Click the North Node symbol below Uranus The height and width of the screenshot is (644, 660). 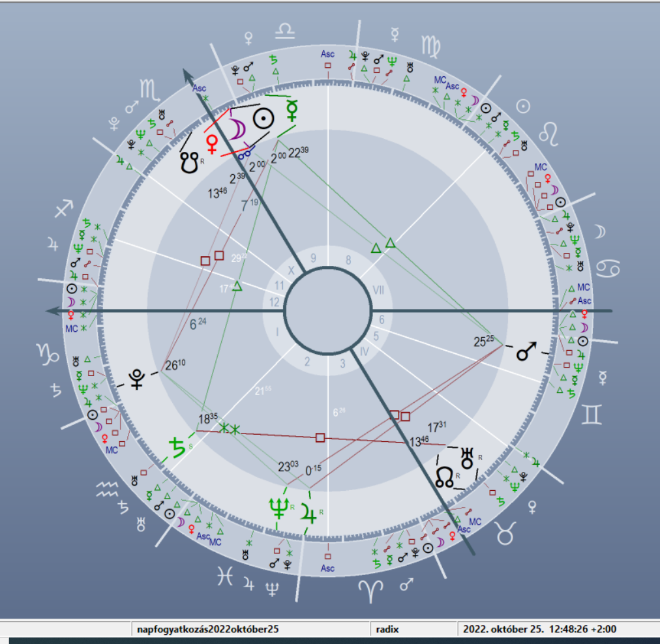point(445,478)
